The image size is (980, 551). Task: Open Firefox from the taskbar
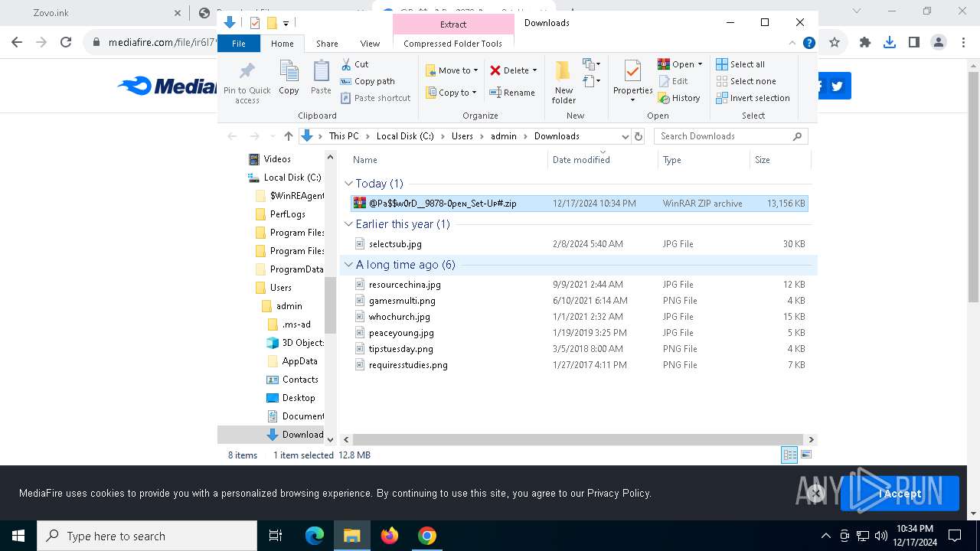coord(390,536)
